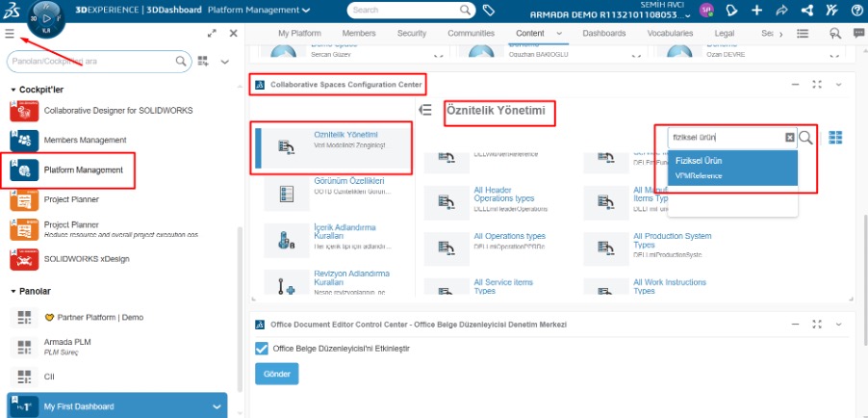The height and width of the screenshot is (418, 868).
Task: Switch to the My Platform tab
Action: pos(299,34)
